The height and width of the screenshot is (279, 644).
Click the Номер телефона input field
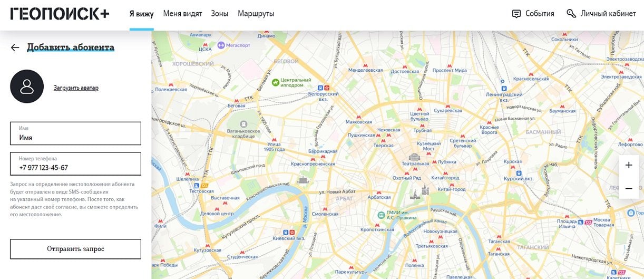click(75, 168)
